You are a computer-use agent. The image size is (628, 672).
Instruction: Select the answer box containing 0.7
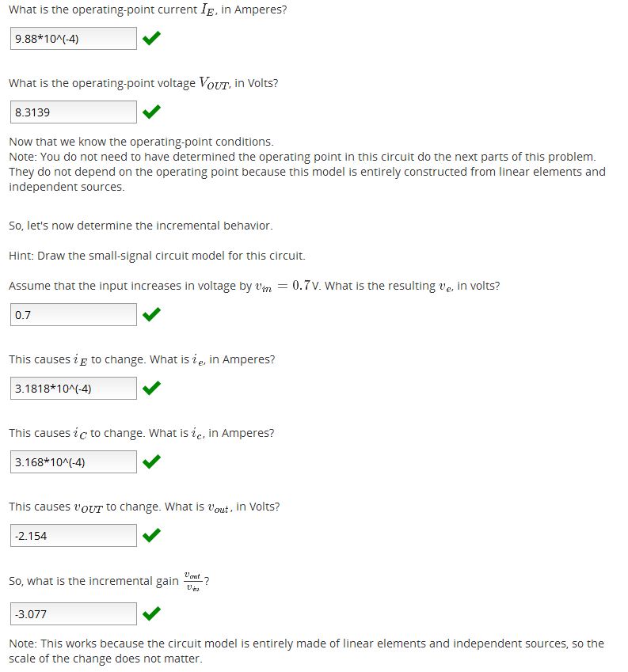tap(74, 315)
